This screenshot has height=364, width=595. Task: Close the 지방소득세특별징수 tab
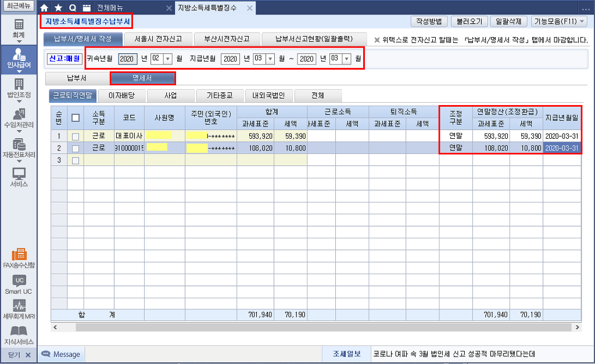(250, 8)
